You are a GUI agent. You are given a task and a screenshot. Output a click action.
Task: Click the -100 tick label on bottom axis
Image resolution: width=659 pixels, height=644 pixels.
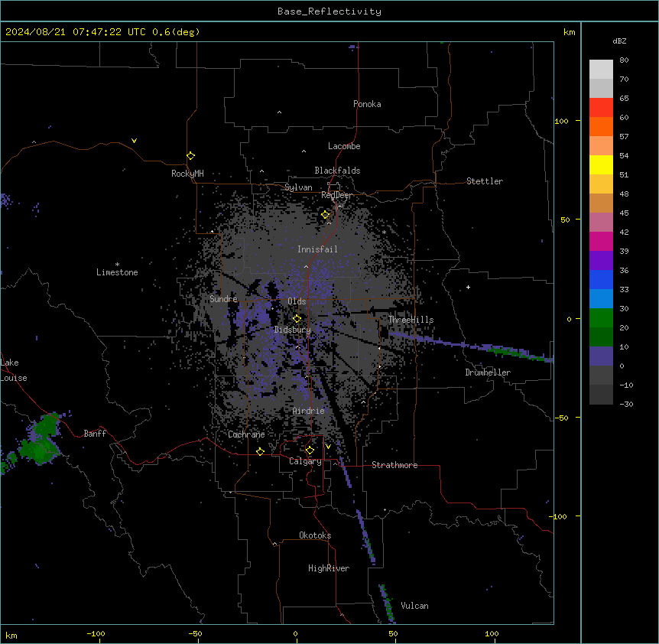(x=96, y=633)
